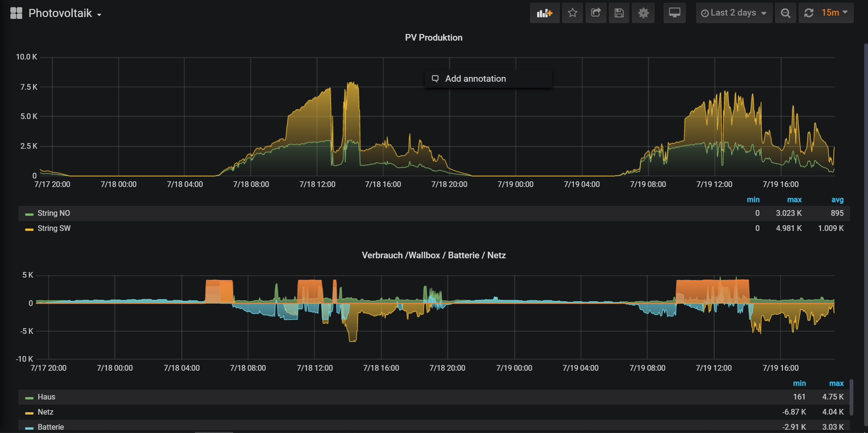Open the Grafana dashboard grid icon
This screenshot has width=868, height=433.
pyautogui.click(x=16, y=13)
